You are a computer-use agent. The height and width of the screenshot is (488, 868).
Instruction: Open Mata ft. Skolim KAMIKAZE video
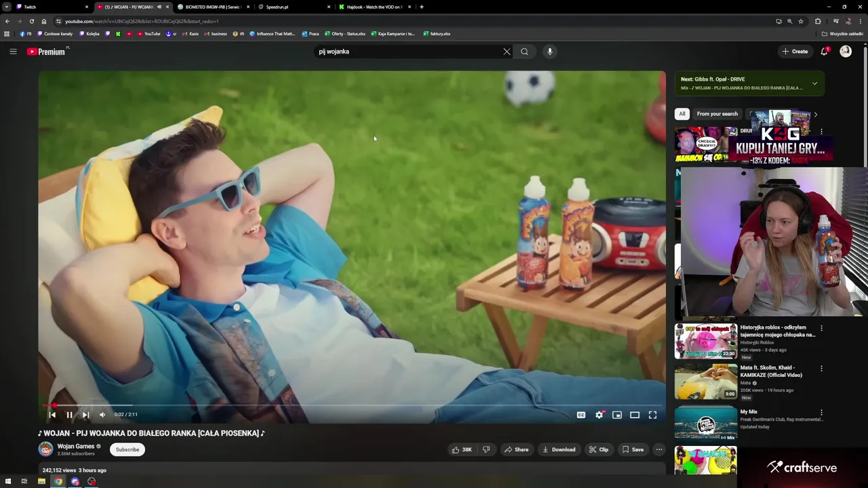coord(705,382)
